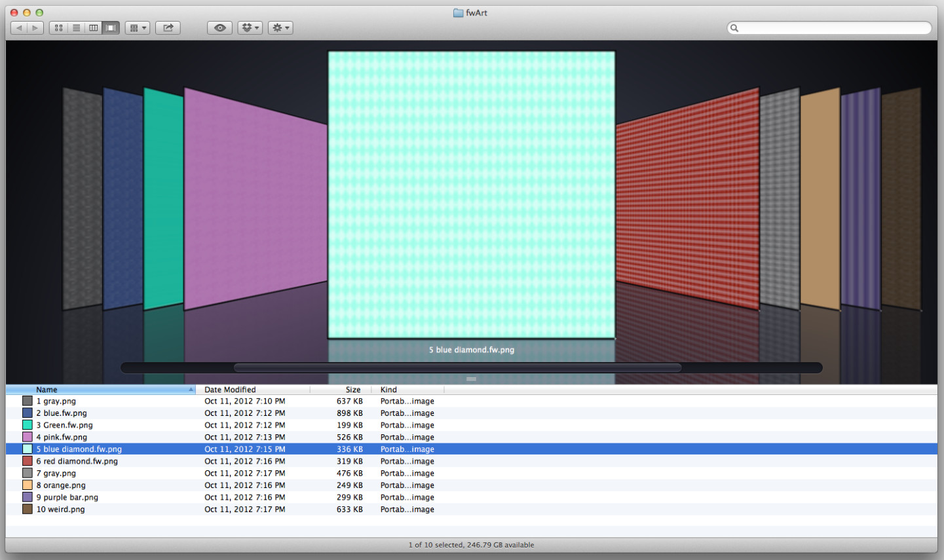Switch to column view
944x560 pixels.
(x=94, y=28)
